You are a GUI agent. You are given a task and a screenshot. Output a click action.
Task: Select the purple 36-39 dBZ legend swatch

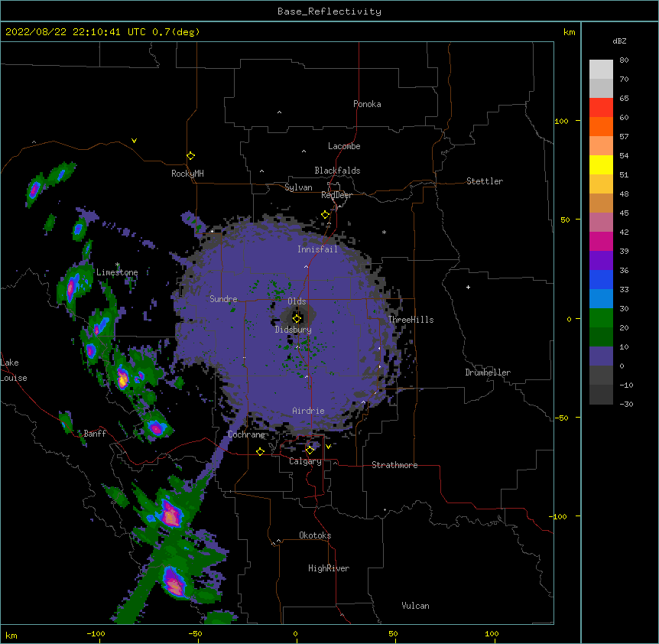tap(601, 261)
